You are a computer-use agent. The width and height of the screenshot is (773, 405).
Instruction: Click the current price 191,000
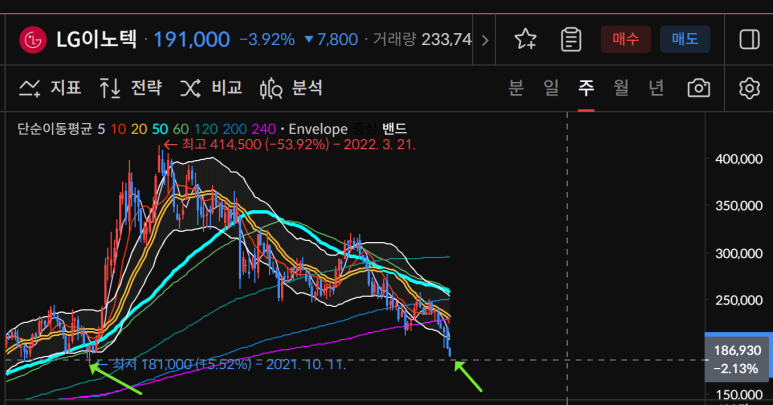(x=192, y=40)
